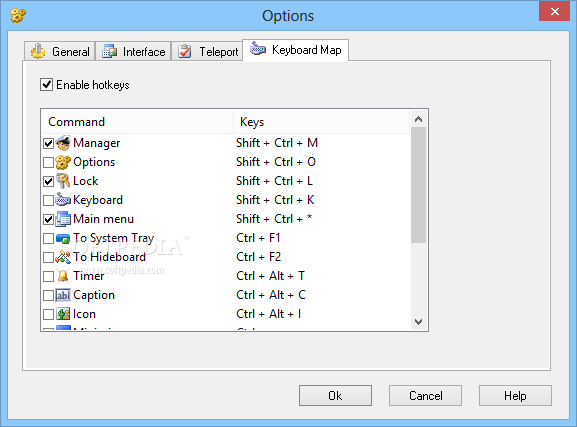Click the General tab icon
The height and width of the screenshot is (427, 577).
(38, 51)
